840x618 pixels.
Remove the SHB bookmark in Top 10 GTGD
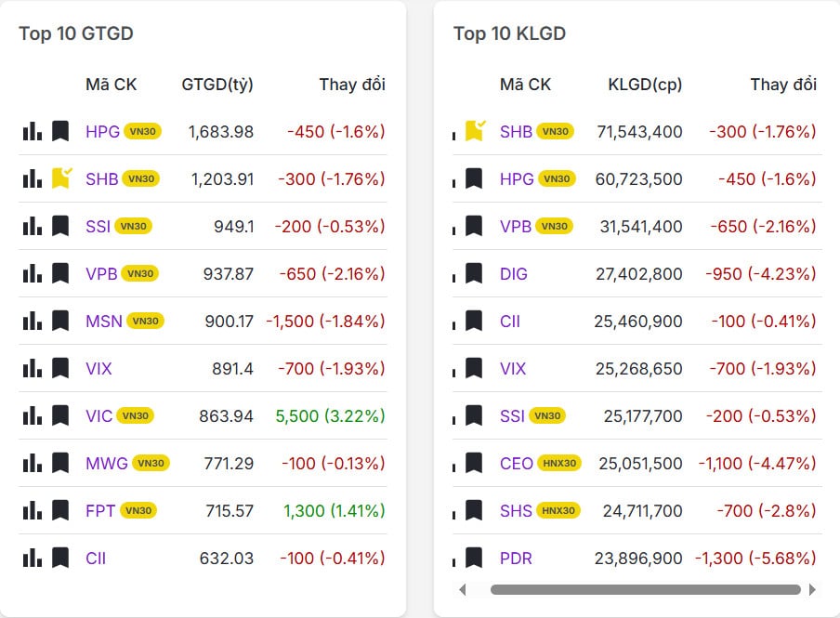point(61,178)
